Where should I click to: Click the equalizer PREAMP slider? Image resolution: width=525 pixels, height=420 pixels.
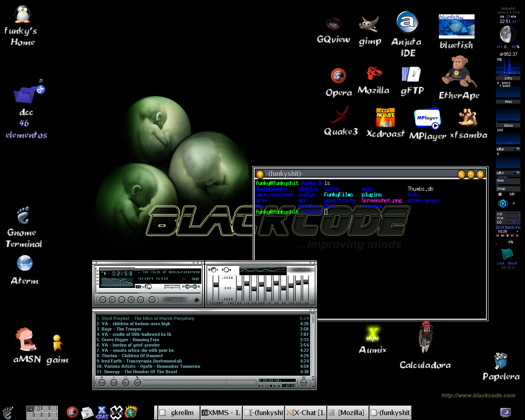216,288
